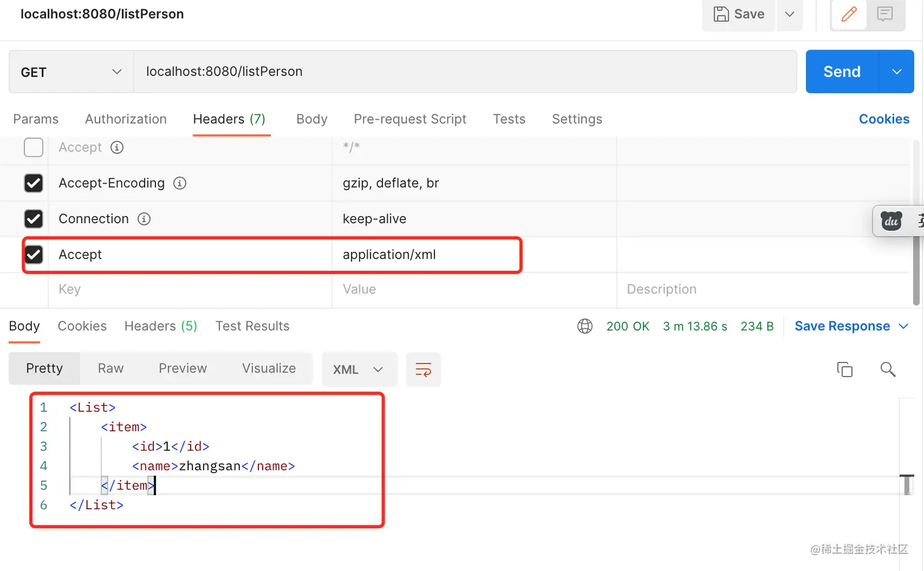Image resolution: width=924 pixels, height=571 pixels.
Task: Click the Save floppy disk icon
Action: coord(721,14)
